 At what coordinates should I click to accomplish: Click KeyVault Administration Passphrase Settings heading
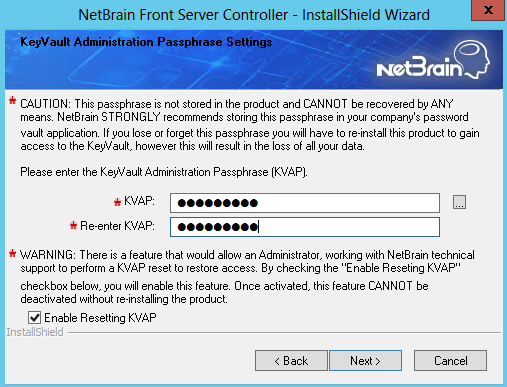[146, 42]
